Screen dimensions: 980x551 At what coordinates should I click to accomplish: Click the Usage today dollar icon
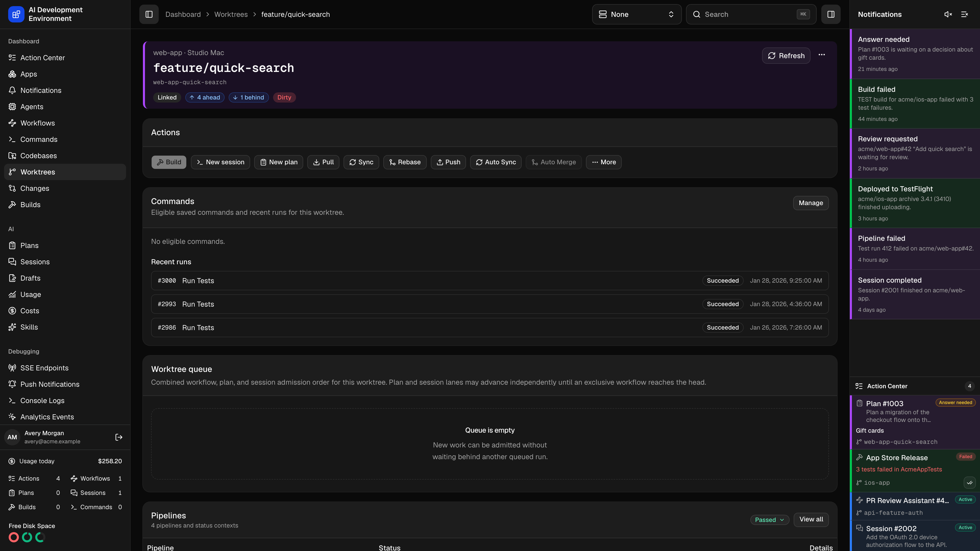click(x=12, y=461)
